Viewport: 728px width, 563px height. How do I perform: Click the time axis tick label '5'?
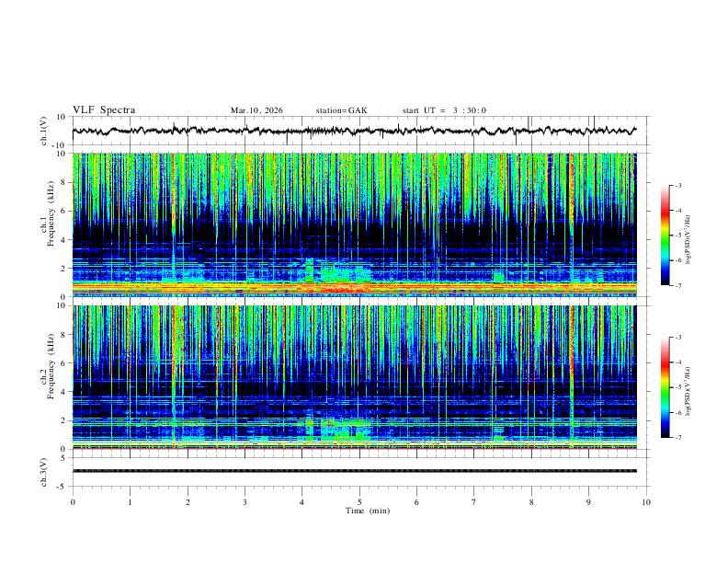pos(359,502)
